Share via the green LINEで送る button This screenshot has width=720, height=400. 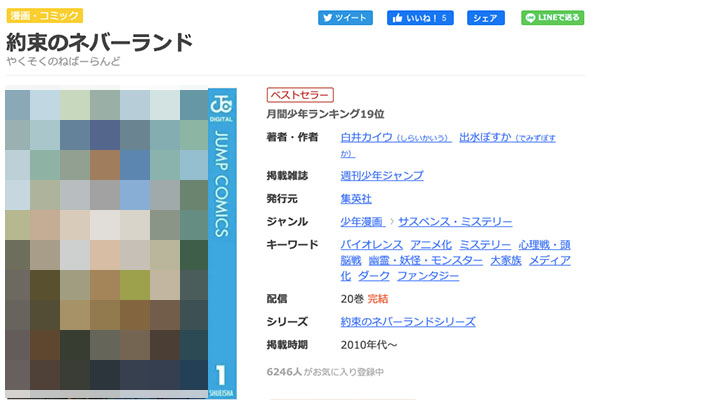[x=552, y=18]
